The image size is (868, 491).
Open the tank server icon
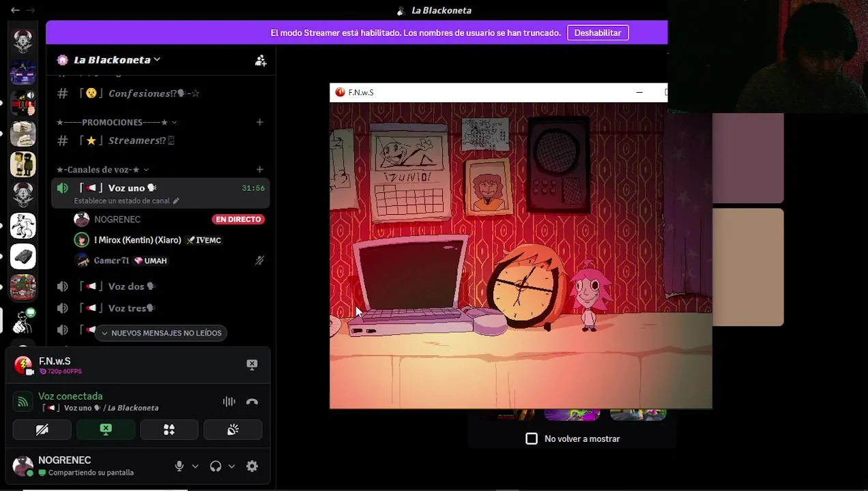pos(23,256)
